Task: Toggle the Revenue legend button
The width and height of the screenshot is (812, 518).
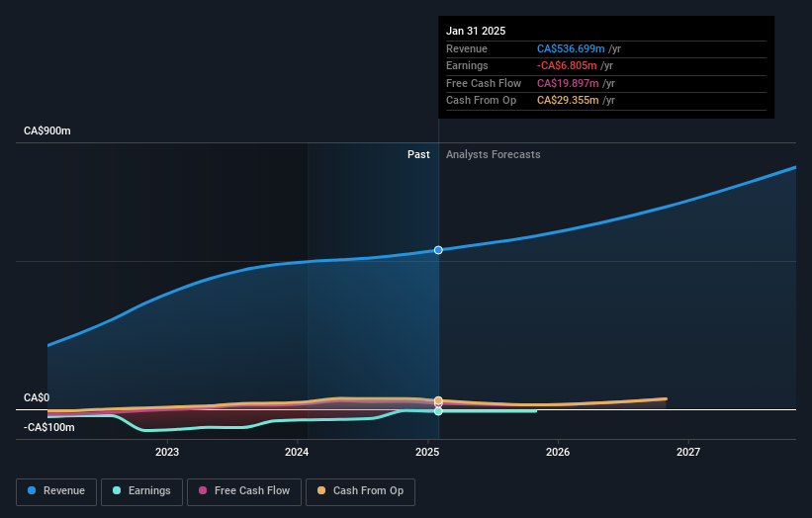Action: pos(56,491)
